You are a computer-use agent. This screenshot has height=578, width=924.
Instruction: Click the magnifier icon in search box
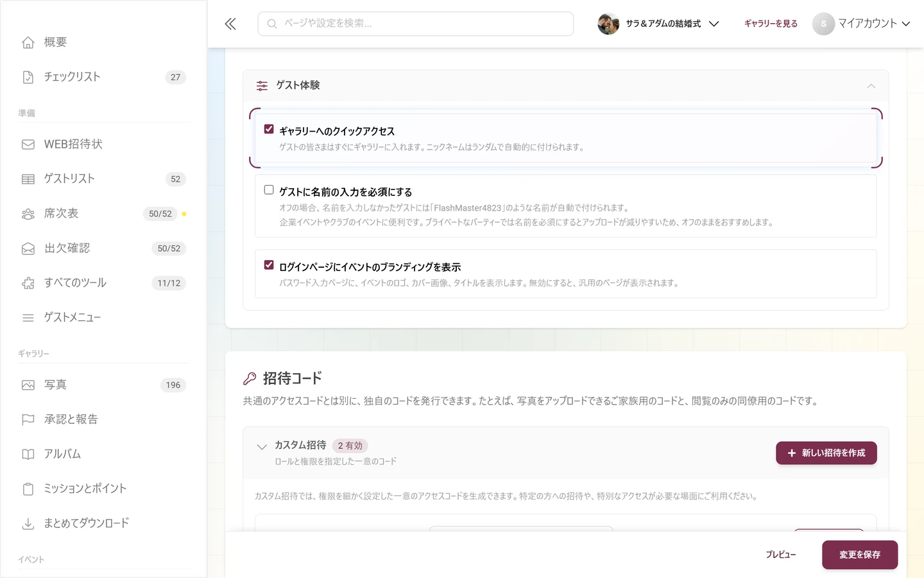pyautogui.click(x=272, y=24)
